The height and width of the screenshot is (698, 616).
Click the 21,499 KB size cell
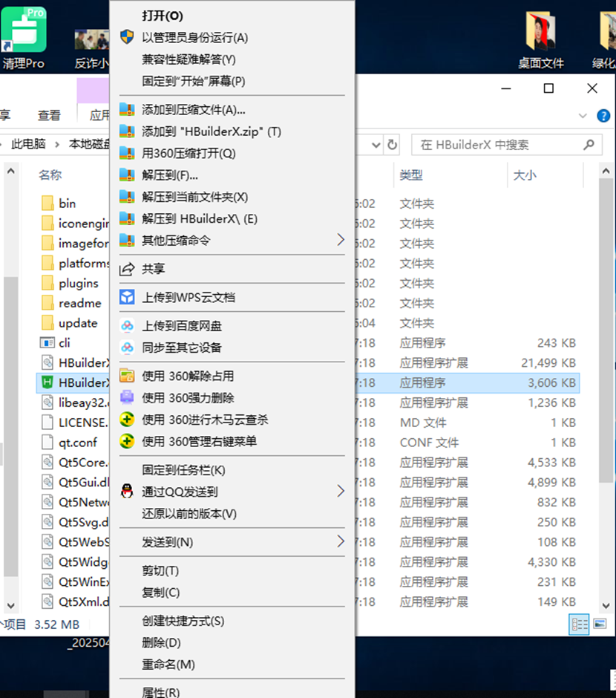click(x=548, y=363)
